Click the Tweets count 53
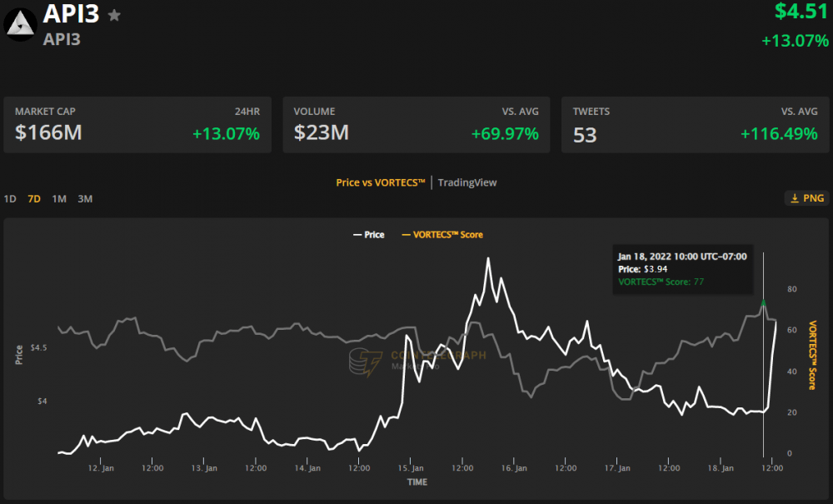The width and height of the screenshot is (833, 504). [585, 135]
